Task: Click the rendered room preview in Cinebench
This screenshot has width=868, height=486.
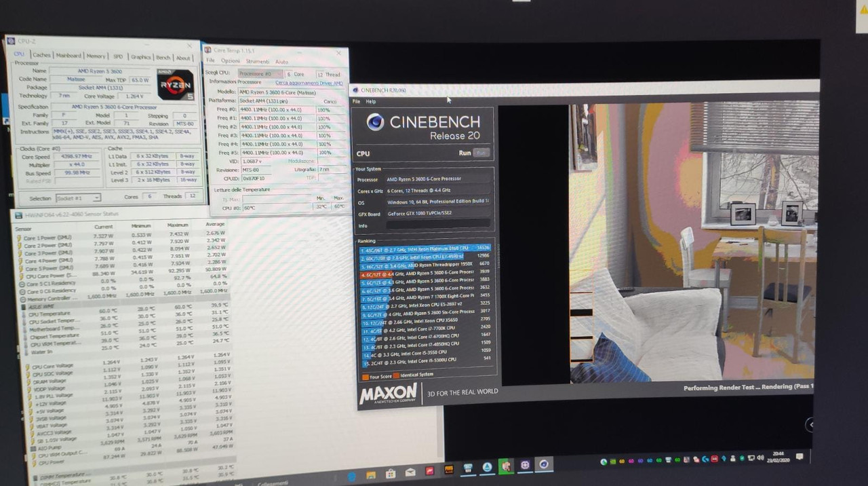Action: [x=690, y=242]
